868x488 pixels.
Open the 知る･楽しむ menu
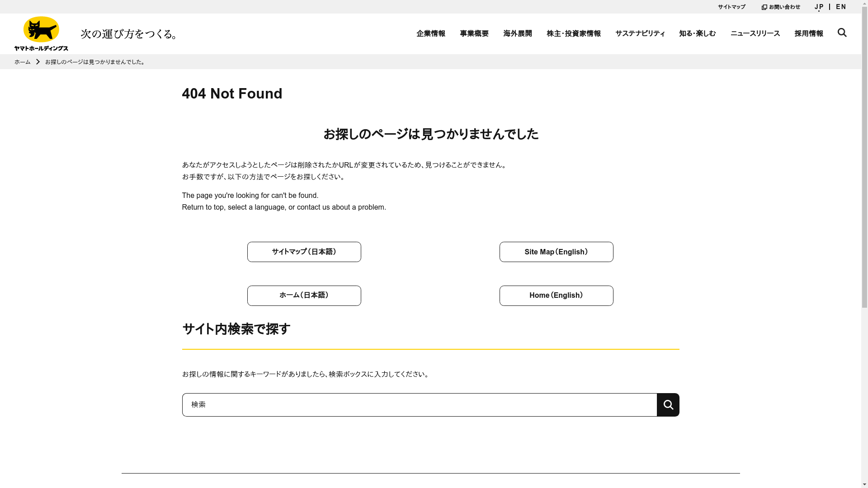[697, 33]
